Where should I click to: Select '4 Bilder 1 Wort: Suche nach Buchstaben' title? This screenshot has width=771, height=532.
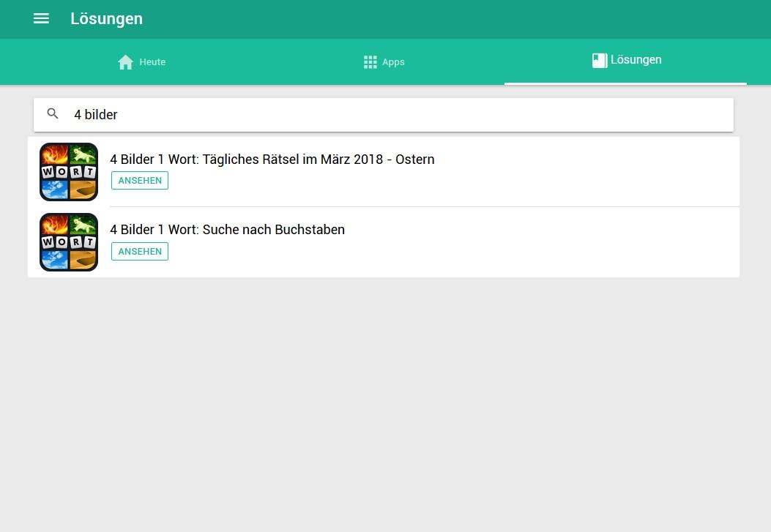227,229
